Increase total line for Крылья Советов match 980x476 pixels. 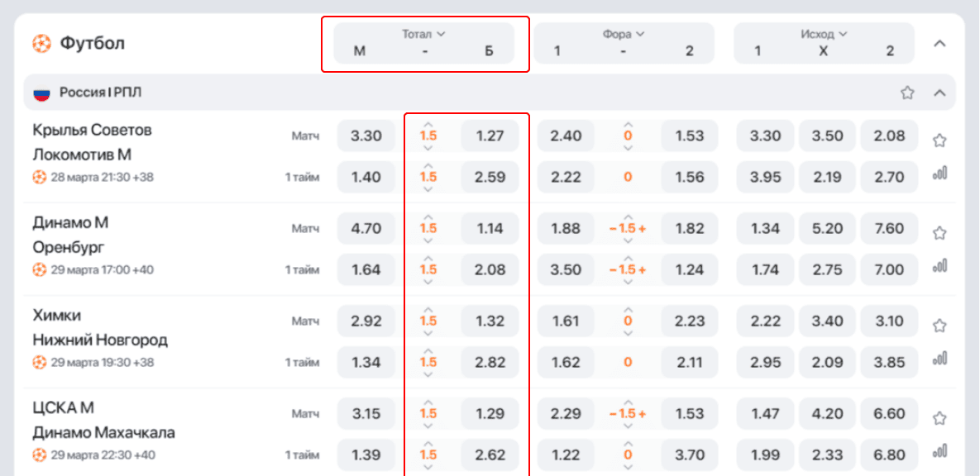tap(428, 124)
